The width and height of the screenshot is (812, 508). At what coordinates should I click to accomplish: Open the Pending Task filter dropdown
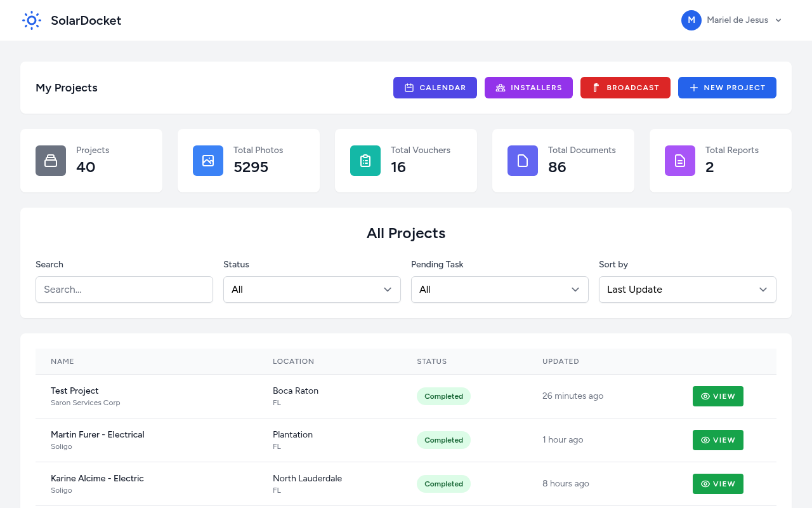[x=499, y=290]
